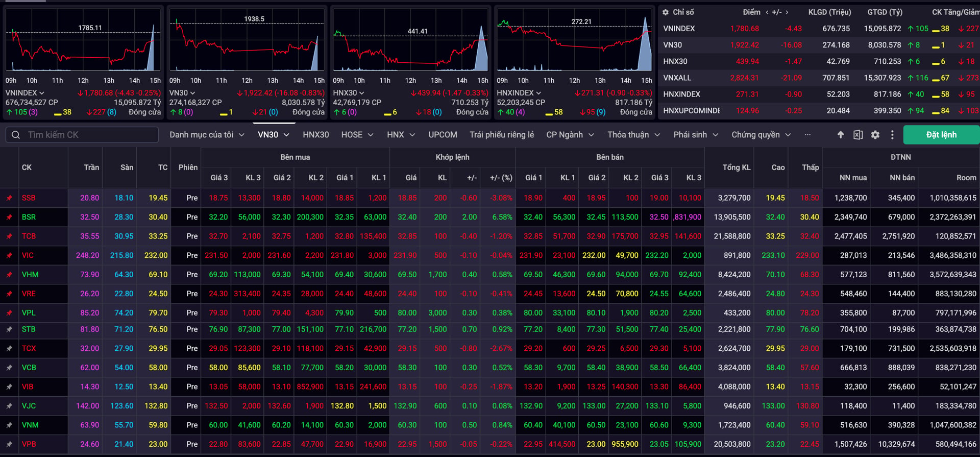Open the Thỏa thuận dropdown

[x=634, y=135]
